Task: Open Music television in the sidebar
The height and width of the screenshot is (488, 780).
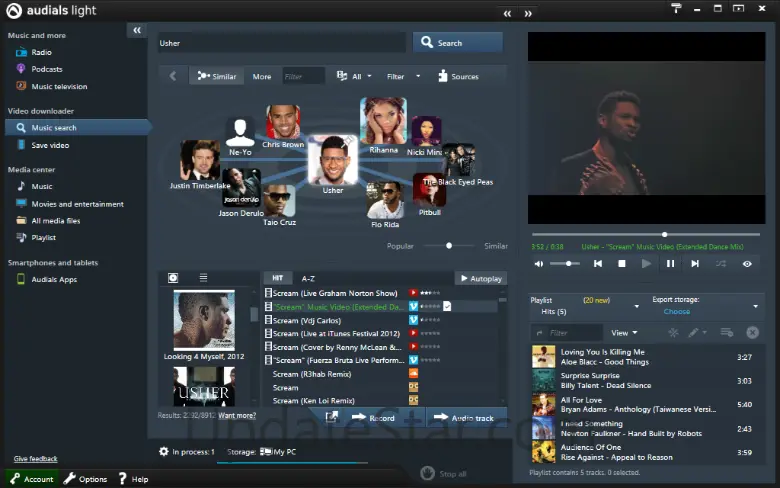Action: point(59,86)
